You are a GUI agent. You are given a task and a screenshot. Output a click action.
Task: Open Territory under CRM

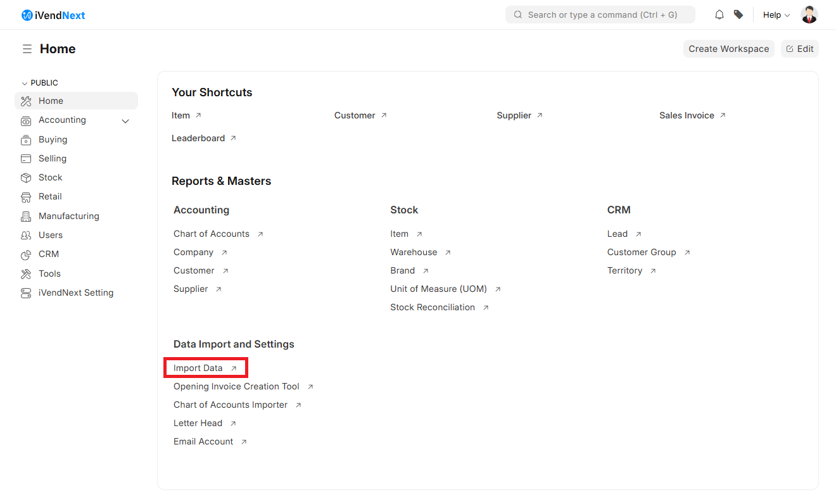click(624, 270)
